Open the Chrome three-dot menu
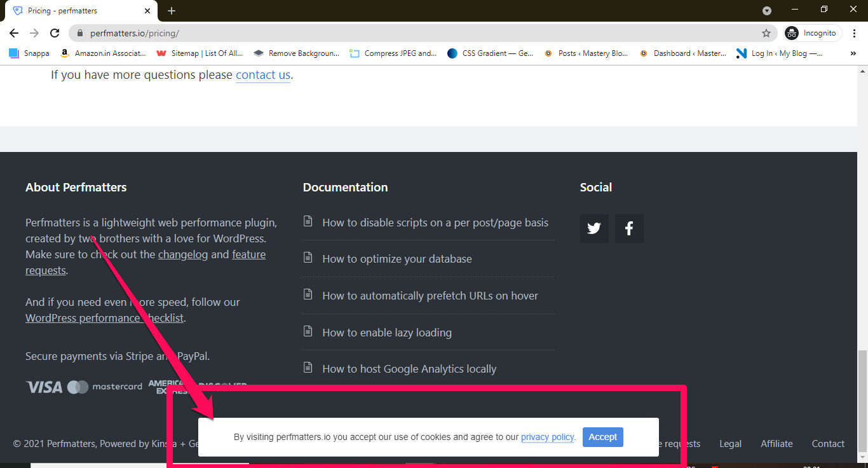868x468 pixels. point(855,33)
